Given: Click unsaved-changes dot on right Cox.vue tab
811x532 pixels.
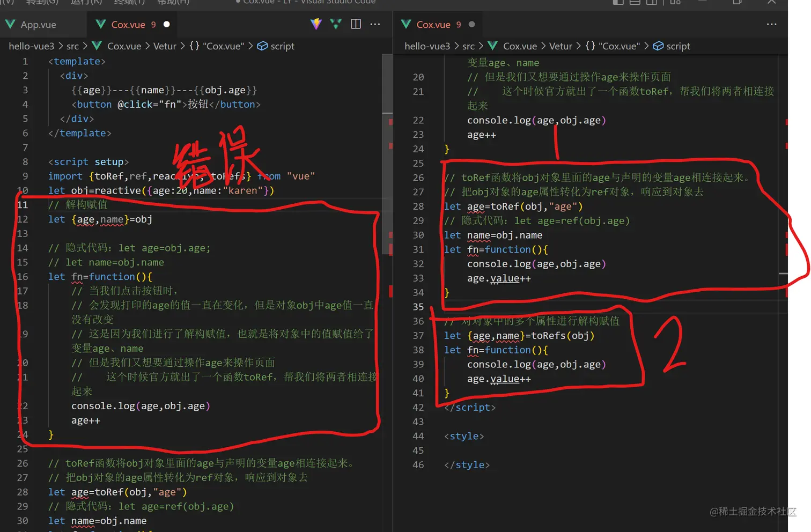Looking at the screenshot, I should (x=471, y=24).
